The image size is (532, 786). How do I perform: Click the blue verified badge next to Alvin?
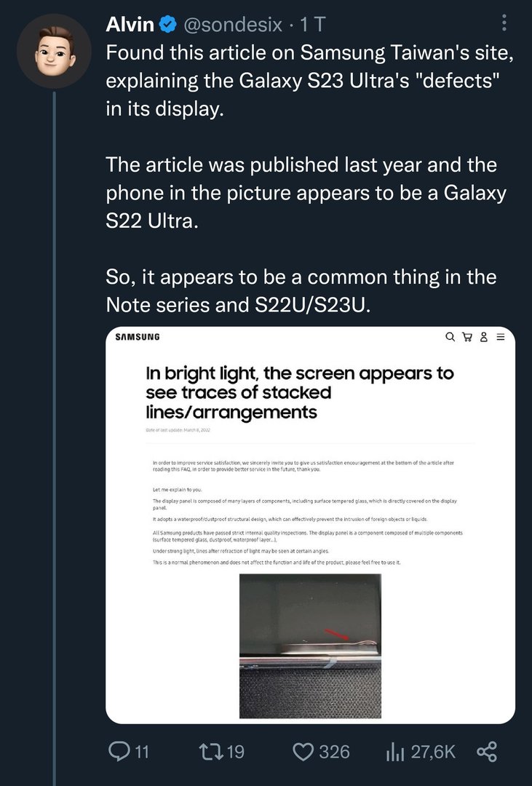point(168,24)
